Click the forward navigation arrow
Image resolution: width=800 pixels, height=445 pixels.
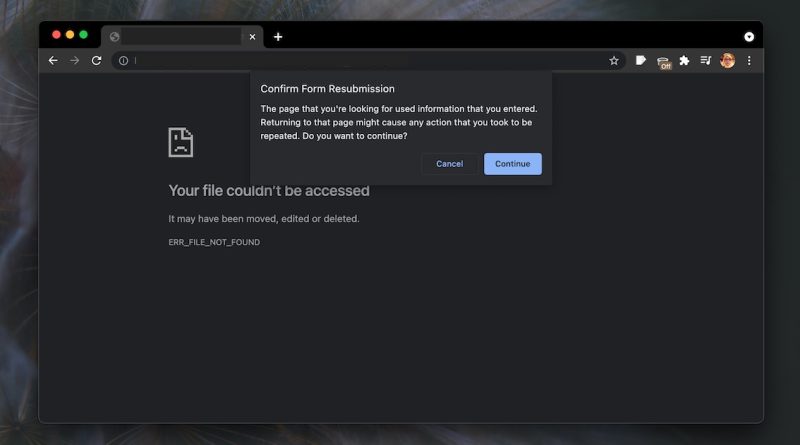tap(74, 61)
